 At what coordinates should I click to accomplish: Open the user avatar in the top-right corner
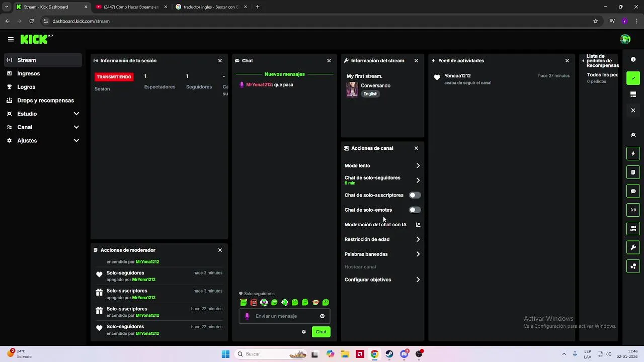click(x=625, y=39)
